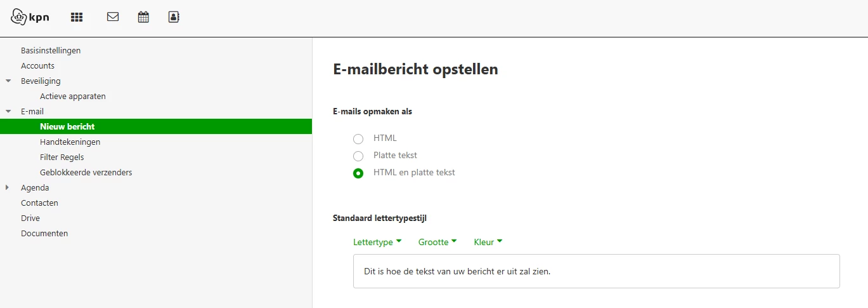
Task: Open Geblokkeerde verzenders page
Action: 86,173
